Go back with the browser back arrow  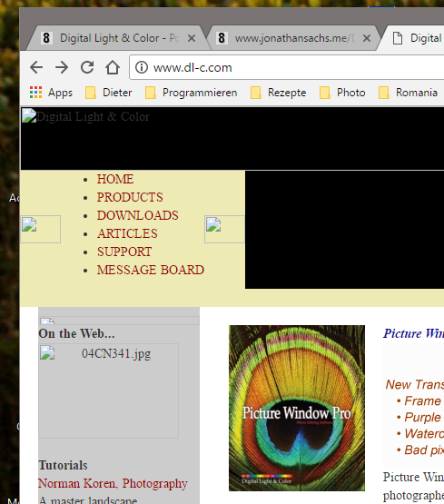pos(36,67)
